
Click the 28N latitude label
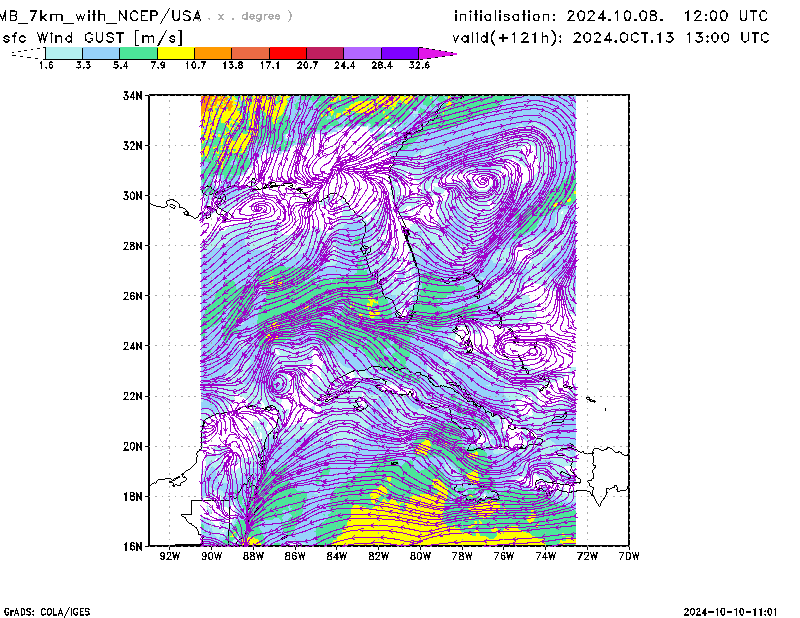coord(133,245)
